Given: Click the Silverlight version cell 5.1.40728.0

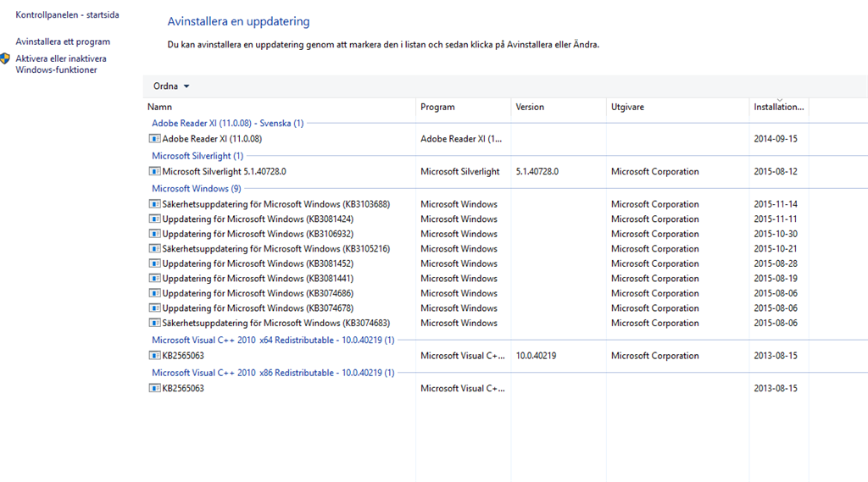Looking at the screenshot, I should (x=537, y=172).
